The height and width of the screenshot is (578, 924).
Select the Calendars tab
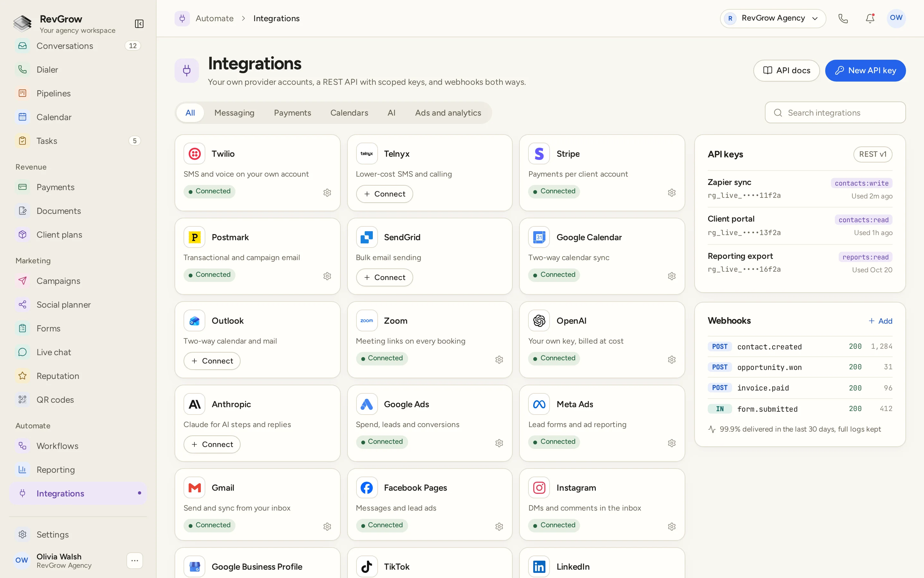click(349, 113)
